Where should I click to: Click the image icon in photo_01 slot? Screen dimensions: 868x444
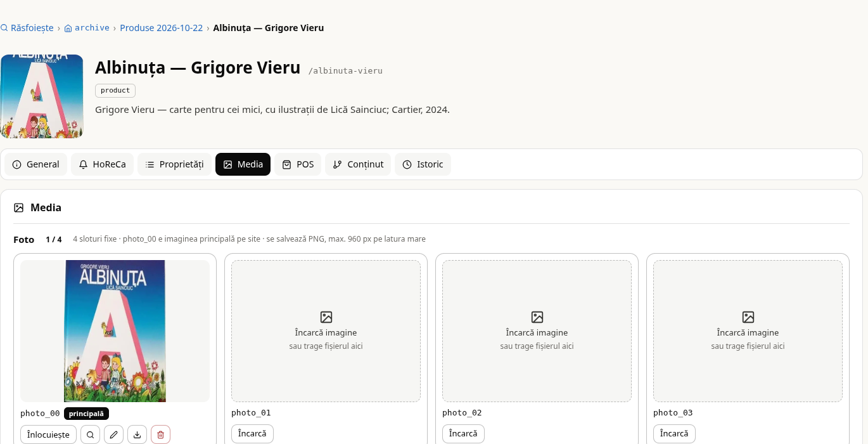coord(326,317)
